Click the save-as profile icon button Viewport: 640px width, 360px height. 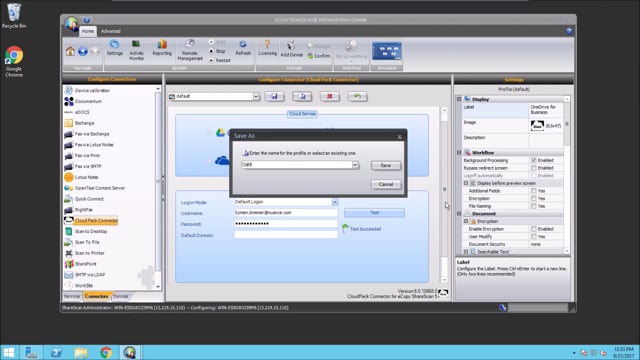pyautogui.click(x=302, y=96)
